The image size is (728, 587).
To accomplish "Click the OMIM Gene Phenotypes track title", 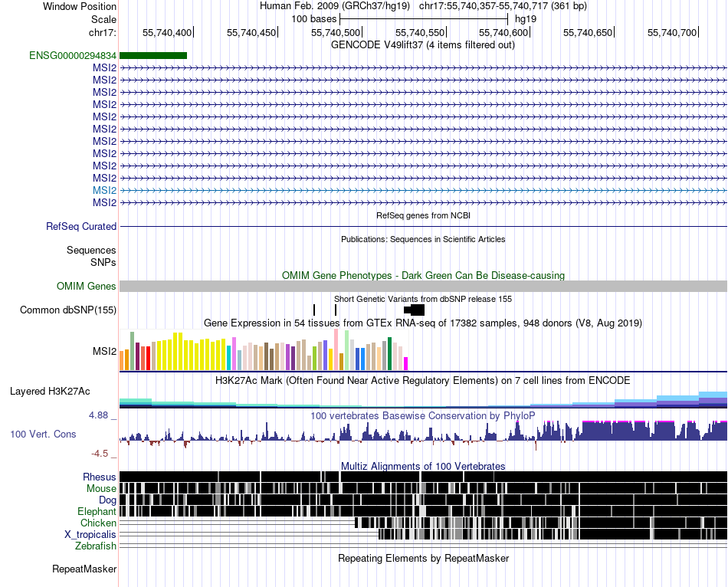I will [x=423, y=275].
